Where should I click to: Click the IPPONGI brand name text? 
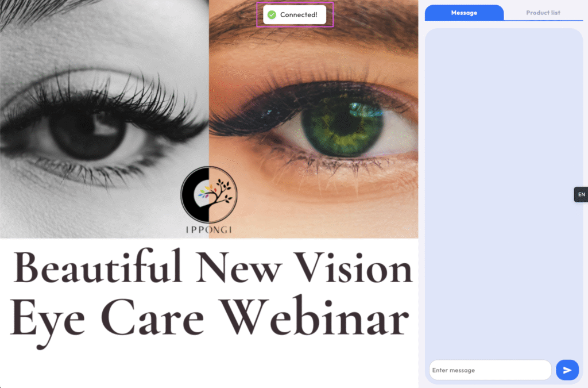point(209,230)
